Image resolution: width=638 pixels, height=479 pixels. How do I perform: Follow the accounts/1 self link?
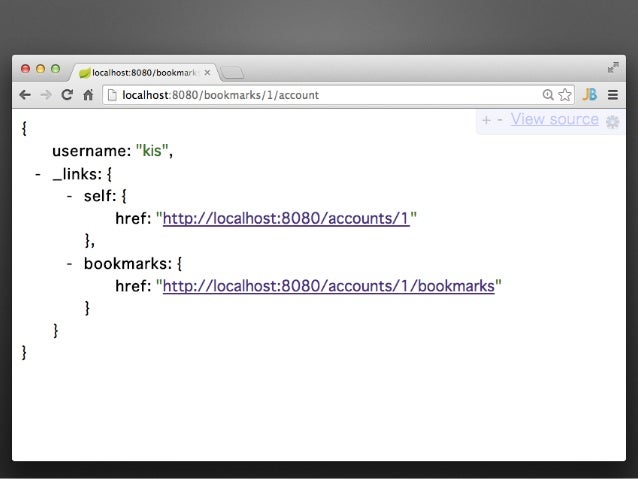286,219
